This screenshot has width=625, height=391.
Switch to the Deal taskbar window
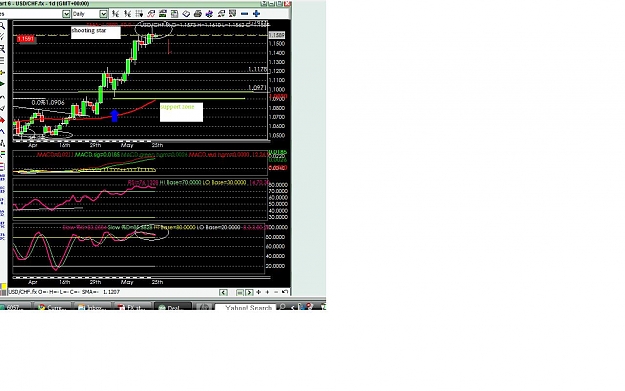[172, 307]
